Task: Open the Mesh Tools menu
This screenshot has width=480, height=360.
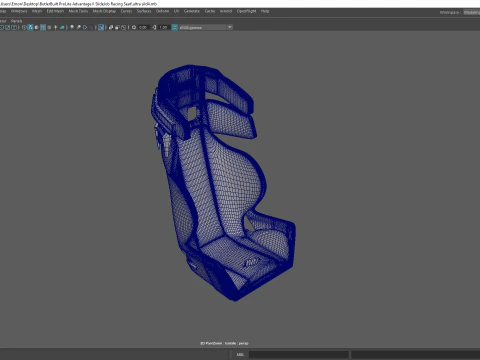Action: pos(78,11)
